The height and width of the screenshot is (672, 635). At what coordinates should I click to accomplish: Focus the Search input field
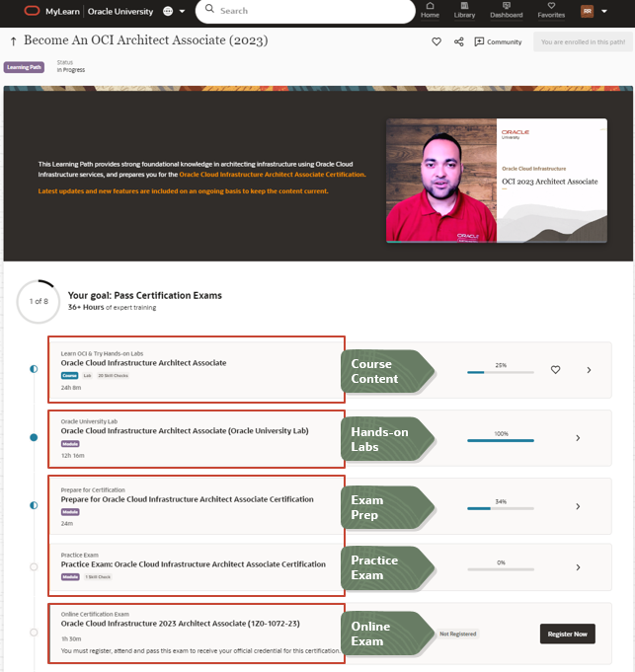coord(305,11)
